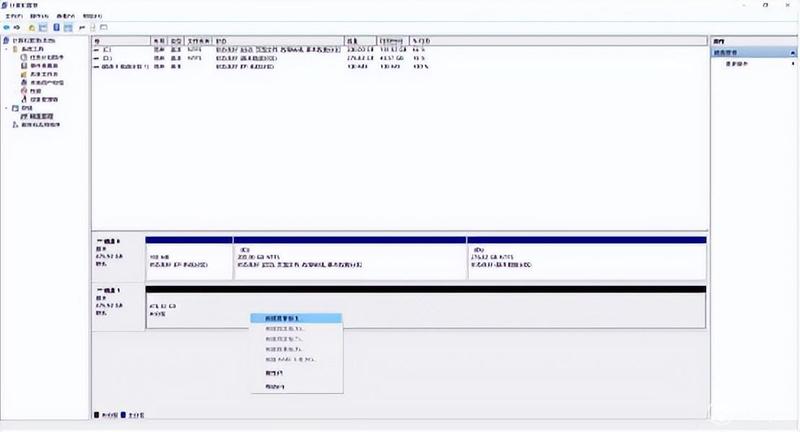800x432 pixels.
Task: Click the Back arrow in the toolbar
Action: pyautogui.click(x=7, y=28)
